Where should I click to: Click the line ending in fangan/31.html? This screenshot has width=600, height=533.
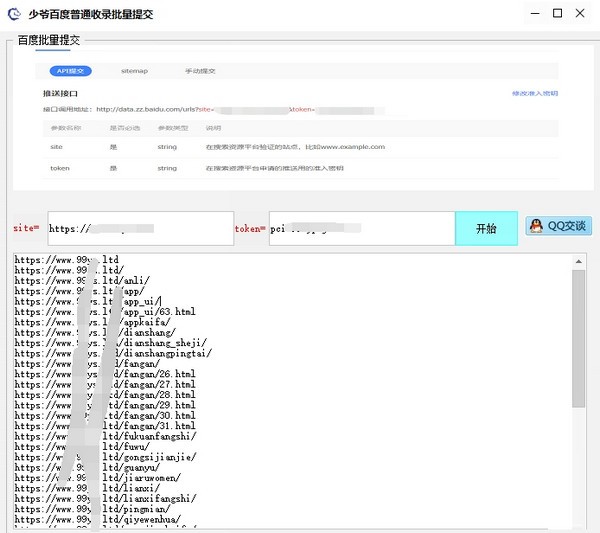[105, 425]
